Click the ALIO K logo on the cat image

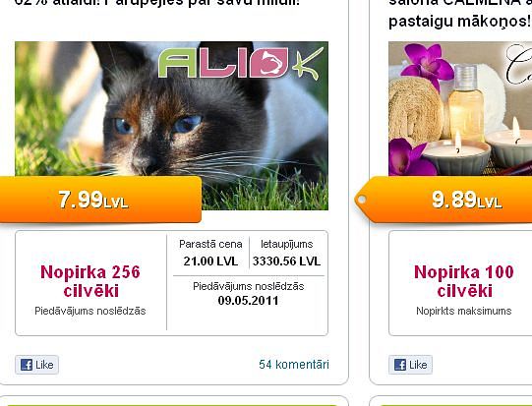point(241,63)
